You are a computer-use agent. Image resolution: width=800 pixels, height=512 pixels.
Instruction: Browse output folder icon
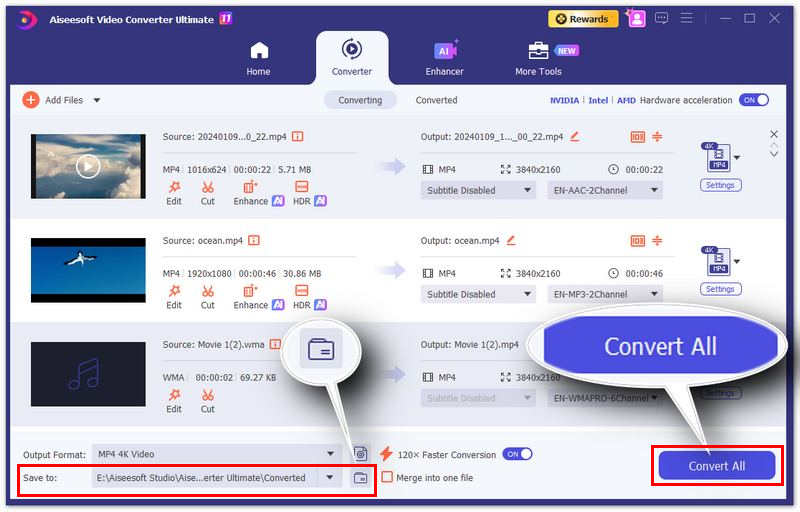360,478
